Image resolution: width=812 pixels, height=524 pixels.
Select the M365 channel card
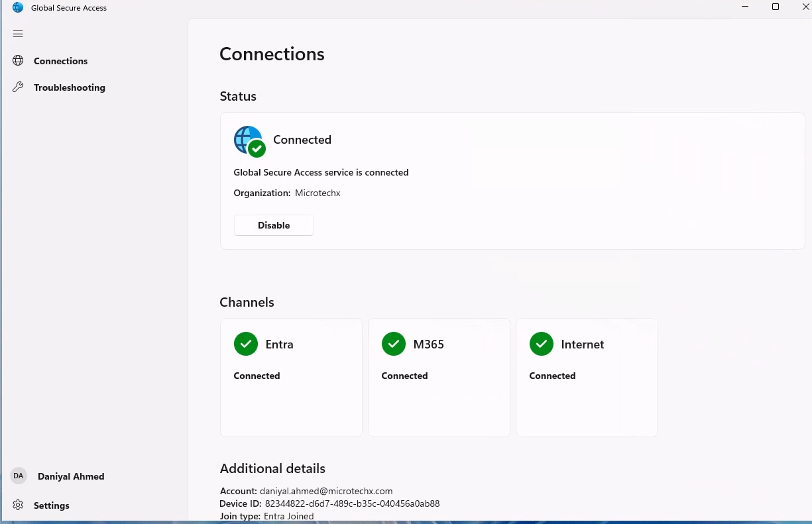point(439,378)
